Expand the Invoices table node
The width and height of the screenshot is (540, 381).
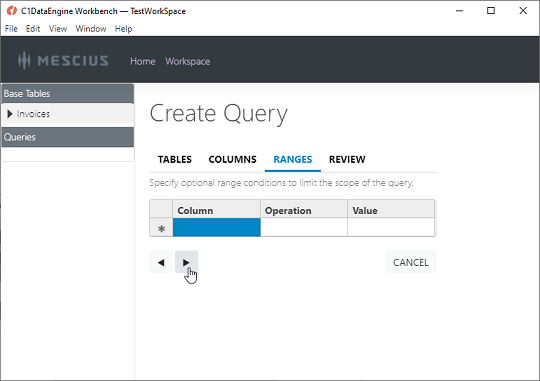click(10, 114)
